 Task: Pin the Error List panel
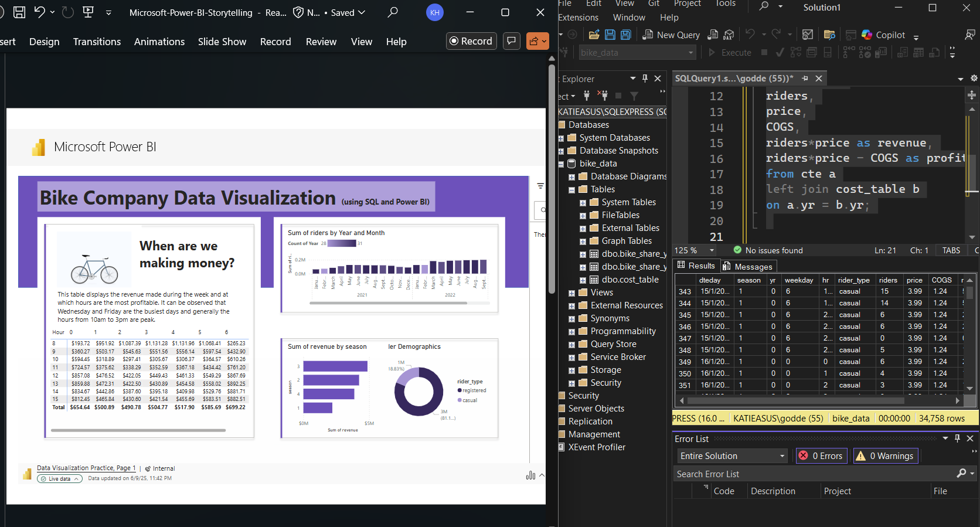958,438
